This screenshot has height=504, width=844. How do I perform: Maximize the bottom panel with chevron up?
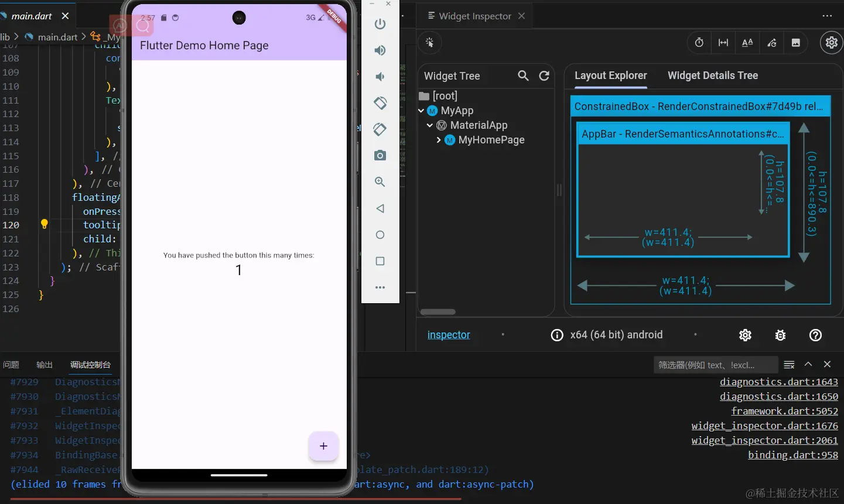808,364
